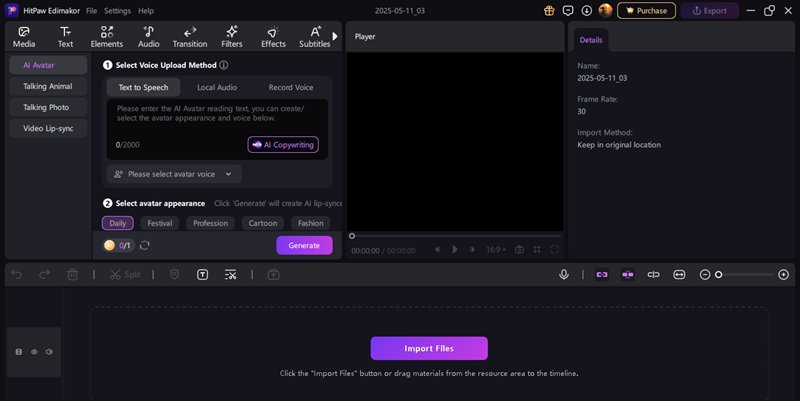Viewport: 800px width, 401px height.
Task: Click info icon beside Select Voice Upload Method
Action: [223, 65]
